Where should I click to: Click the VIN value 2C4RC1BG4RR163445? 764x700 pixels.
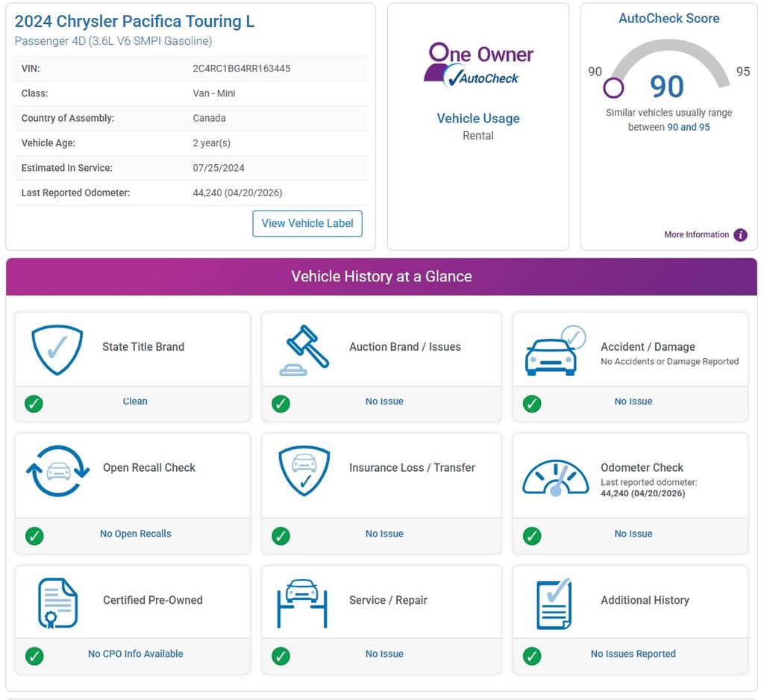[x=241, y=69]
